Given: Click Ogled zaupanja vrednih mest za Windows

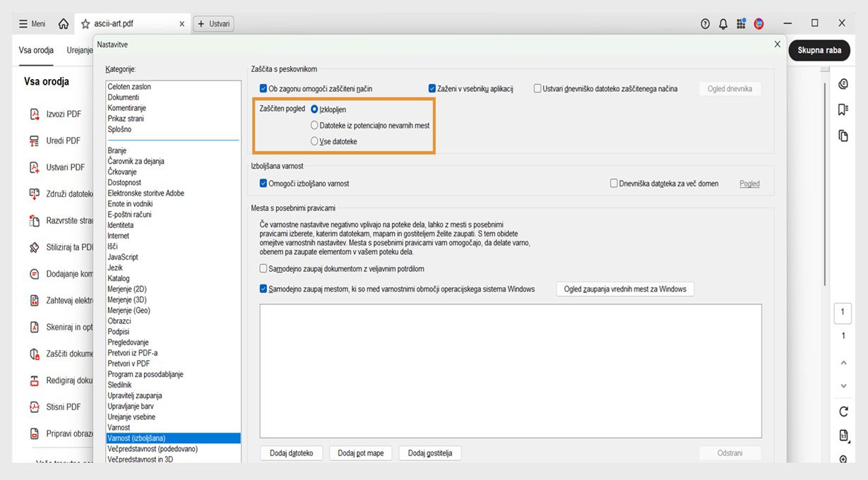Looking at the screenshot, I should [x=625, y=289].
